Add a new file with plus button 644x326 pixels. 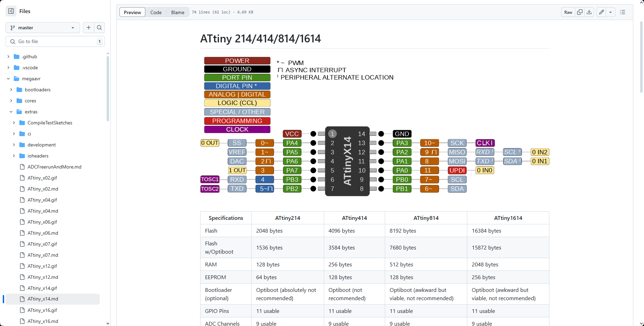pos(88,28)
